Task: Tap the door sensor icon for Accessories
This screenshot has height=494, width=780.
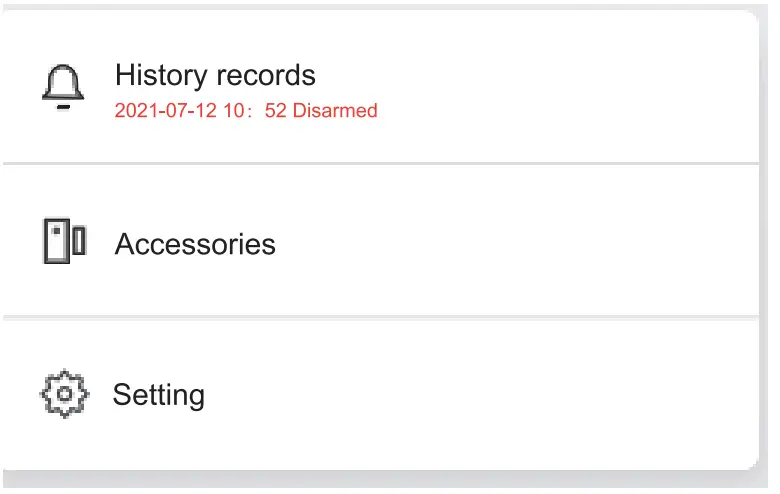Action: [65, 241]
